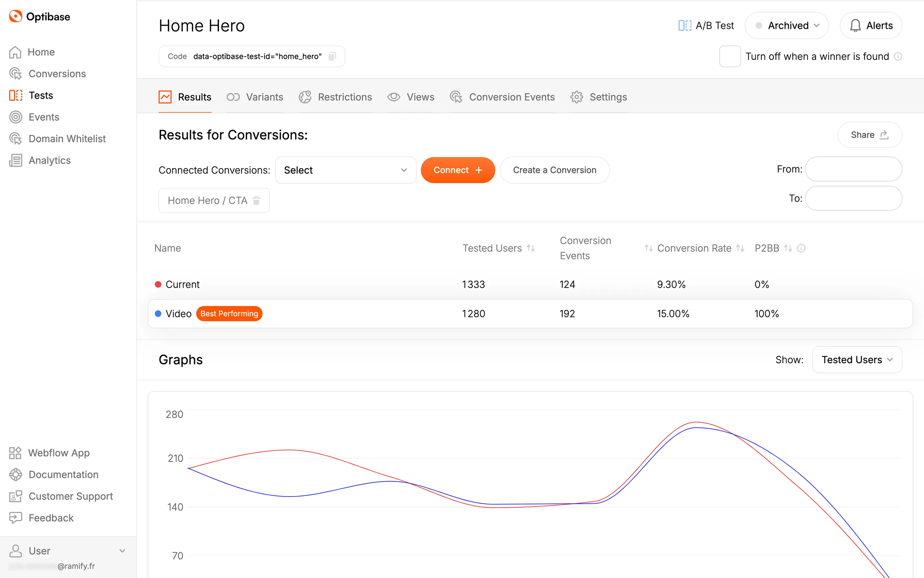Switch to the Restrictions tab
Viewport: 924px width, 578px height.
click(335, 97)
